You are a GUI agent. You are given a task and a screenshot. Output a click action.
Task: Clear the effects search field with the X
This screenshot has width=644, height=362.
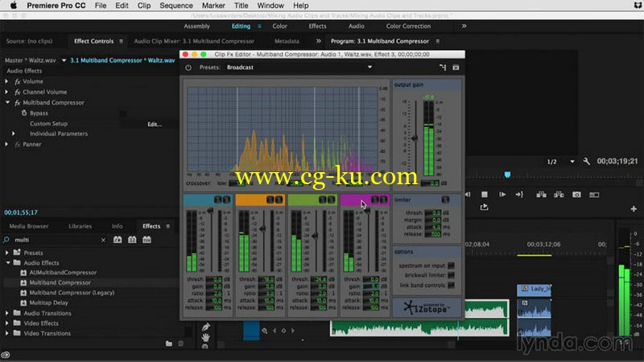103,240
